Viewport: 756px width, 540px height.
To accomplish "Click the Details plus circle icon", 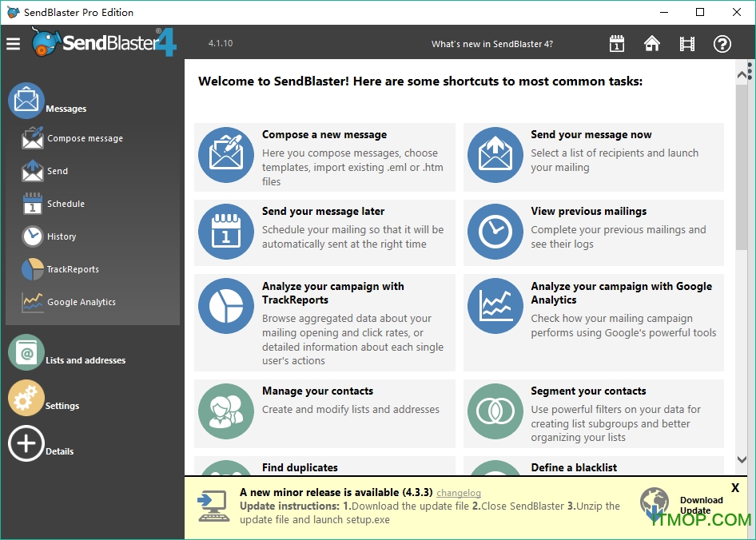I will click(26, 443).
